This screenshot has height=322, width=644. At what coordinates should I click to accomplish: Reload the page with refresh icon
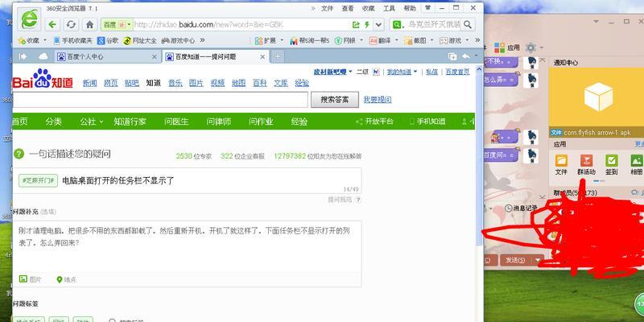point(71,25)
